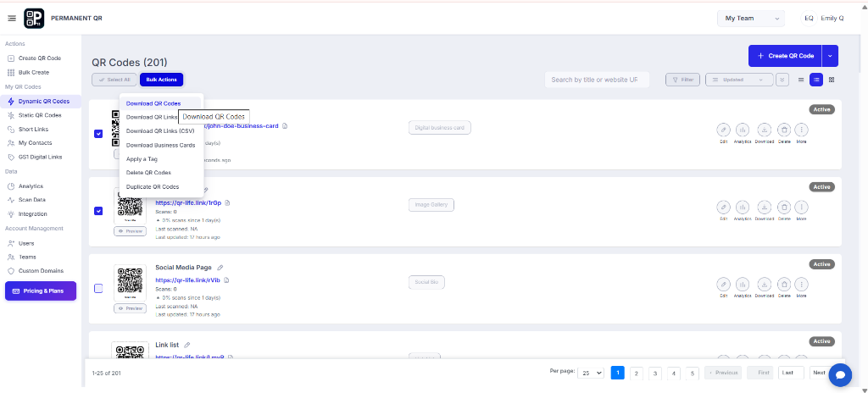
Task: Open the chat support bubble
Action: coord(840,374)
